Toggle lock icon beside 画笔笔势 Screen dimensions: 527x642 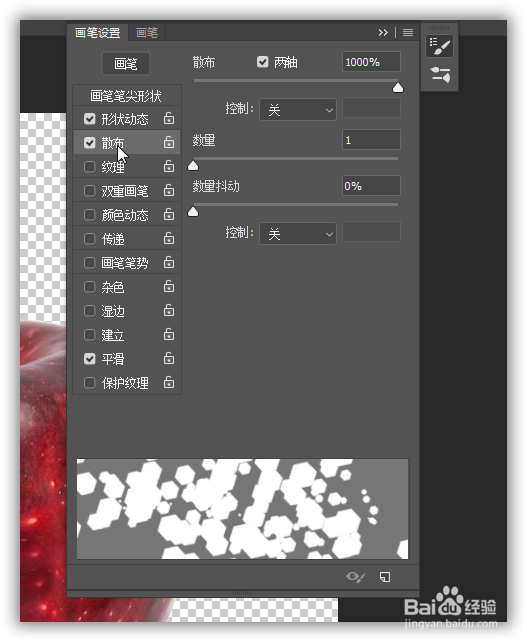(169, 262)
